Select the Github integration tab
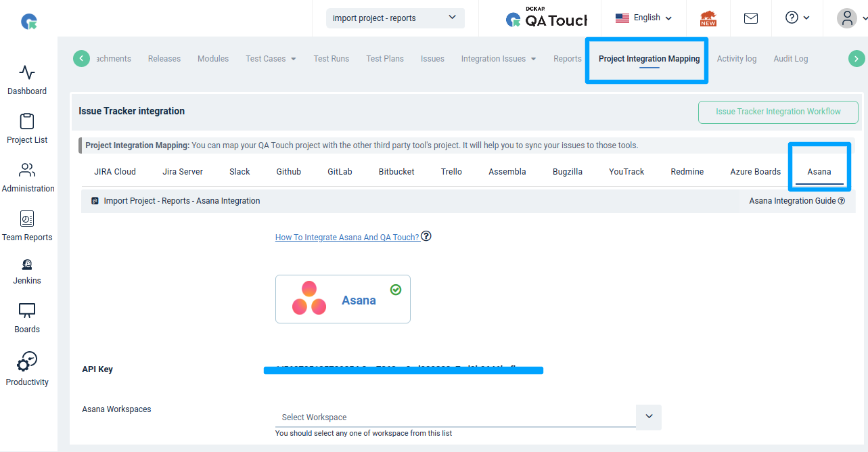 [x=289, y=172]
